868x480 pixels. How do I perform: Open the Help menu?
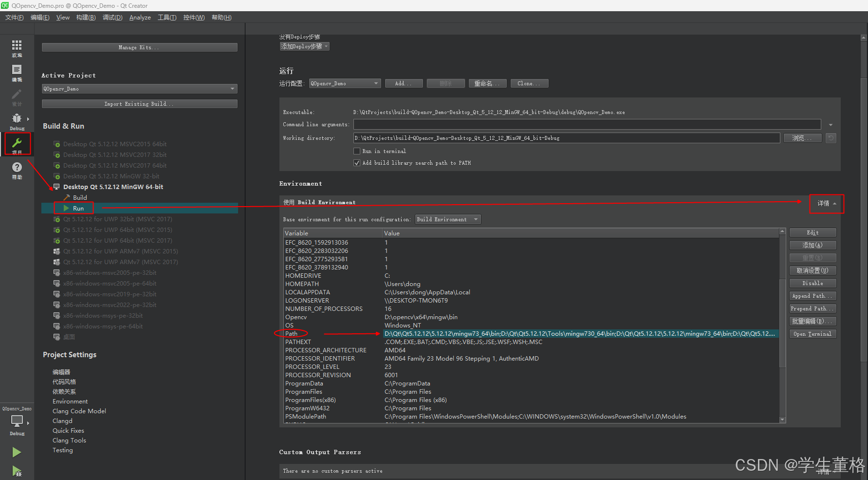(222, 18)
